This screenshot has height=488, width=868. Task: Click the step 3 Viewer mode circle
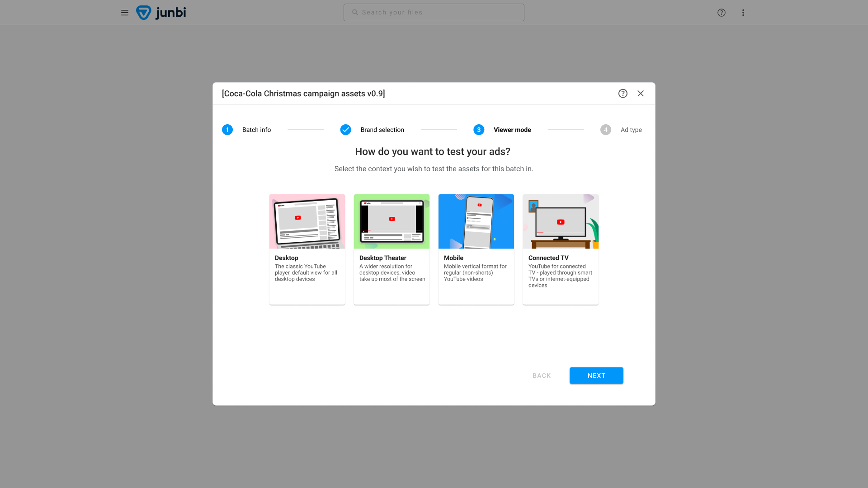point(479,130)
